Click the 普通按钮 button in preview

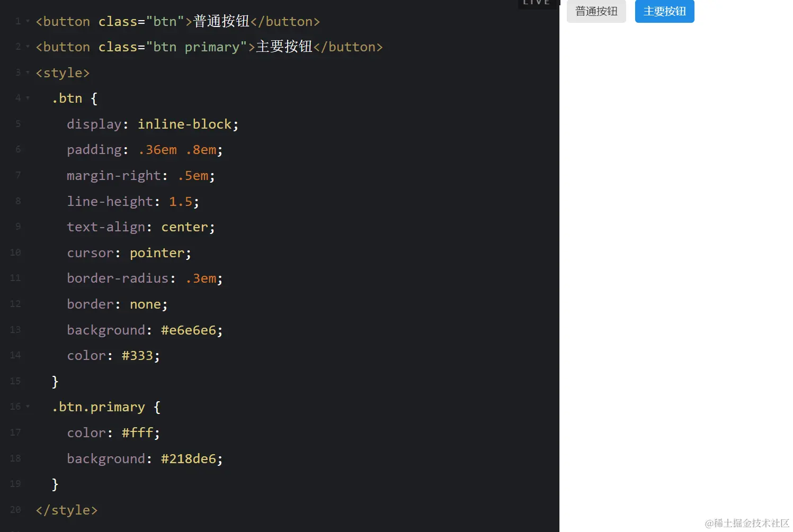(x=596, y=11)
